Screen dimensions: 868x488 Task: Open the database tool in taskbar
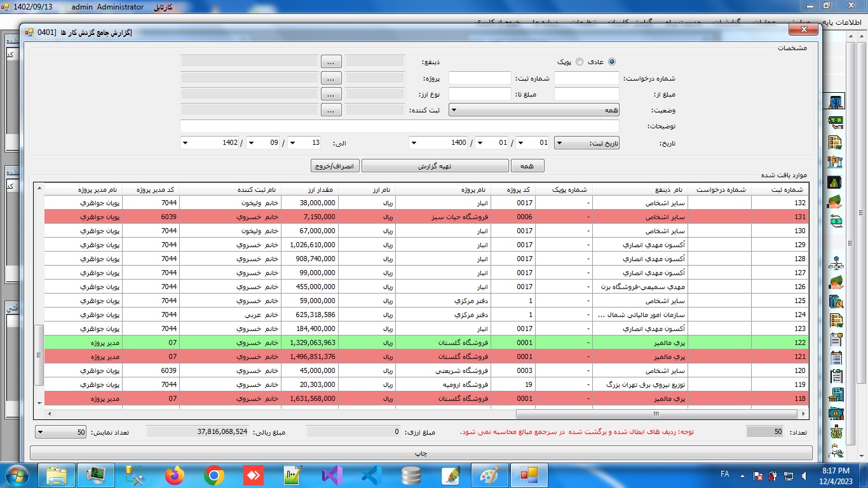tap(410, 475)
